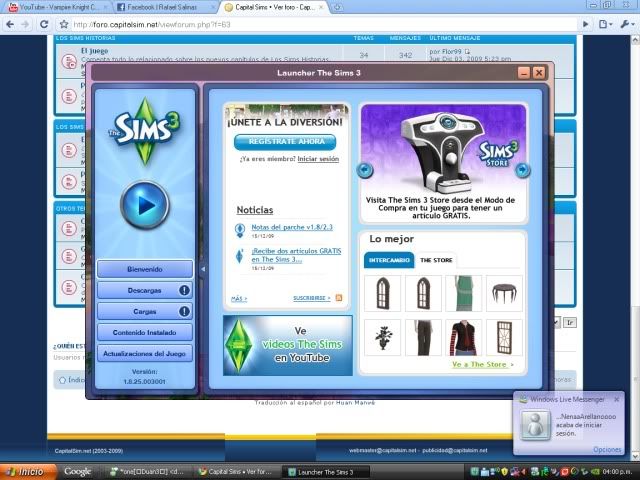Image resolution: width=640 pixels, height=480 pixels.
Task: Open the browser page menu
Action: pyautogui.click(x=605, y=24)
